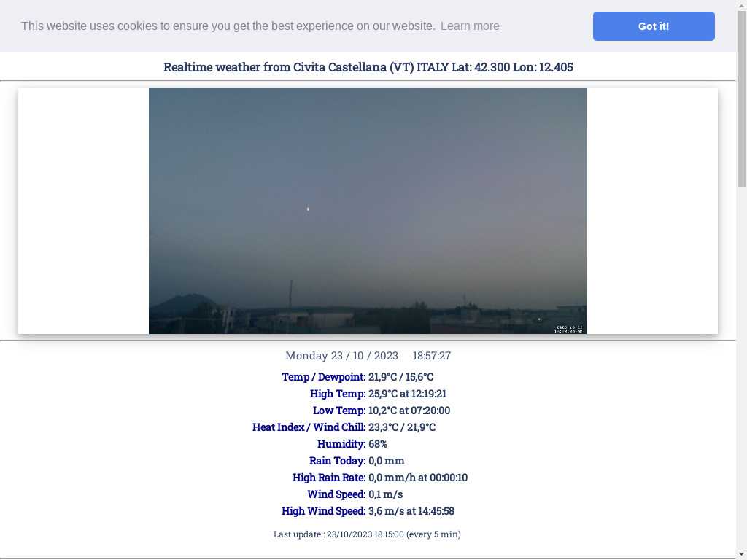This screenshot has height=560, width=747.
Task: Select the humidity value 68%
Action: (378, 444)
